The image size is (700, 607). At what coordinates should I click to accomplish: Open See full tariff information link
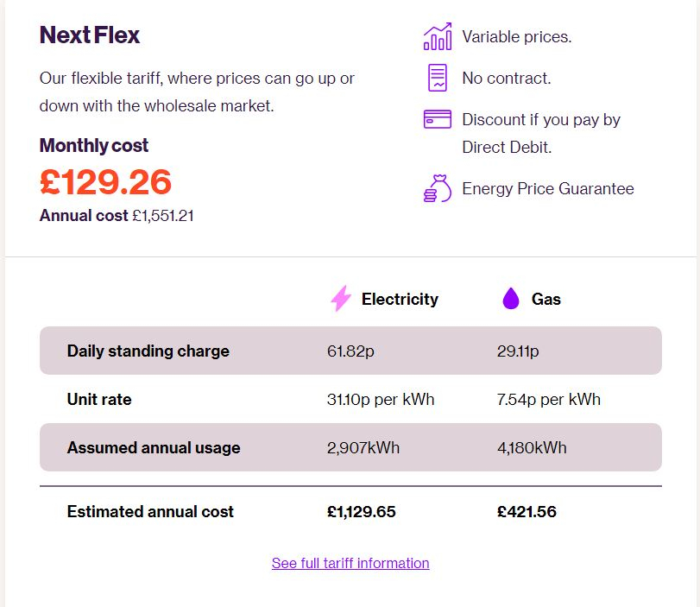350,563
